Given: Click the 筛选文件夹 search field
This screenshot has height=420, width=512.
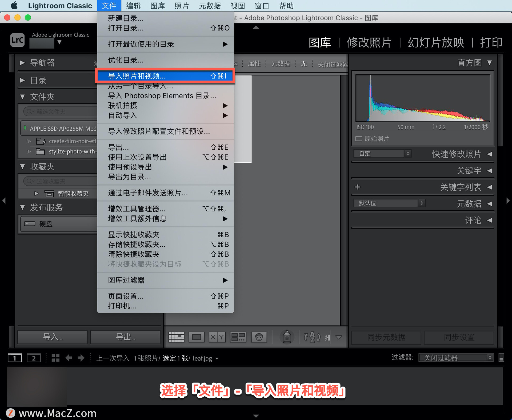Looking at the screenshot, I should [x=60, y=111].
